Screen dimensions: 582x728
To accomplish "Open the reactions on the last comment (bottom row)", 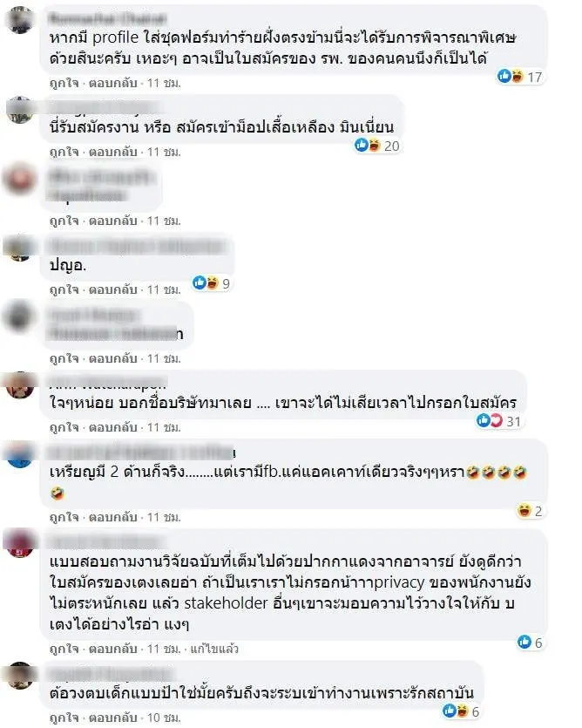I will (x=460, y=711).
